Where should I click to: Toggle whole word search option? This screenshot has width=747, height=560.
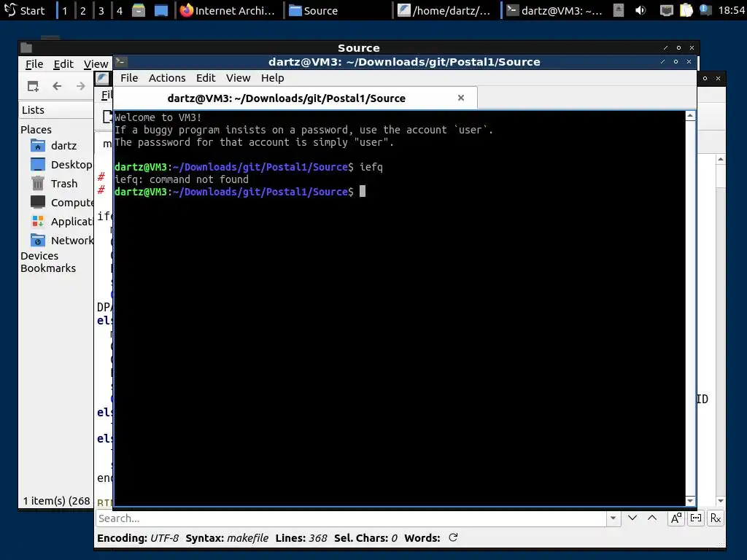point(695,518)
